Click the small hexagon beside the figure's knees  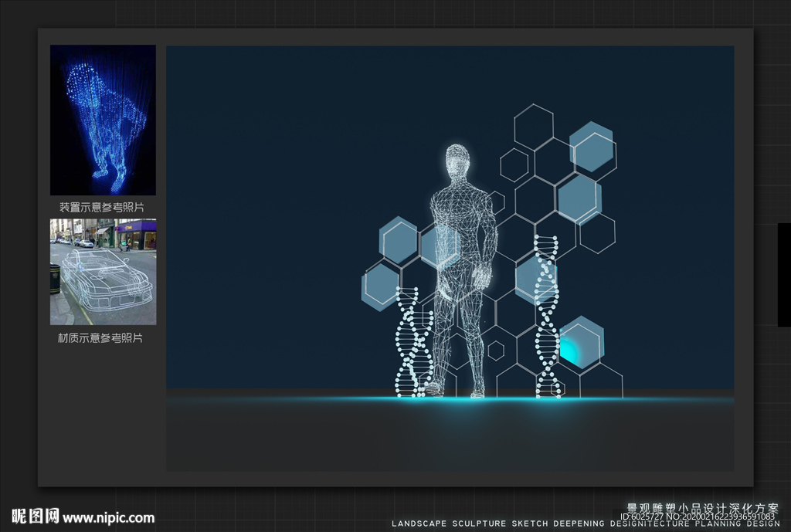click(x=495, y=351)
